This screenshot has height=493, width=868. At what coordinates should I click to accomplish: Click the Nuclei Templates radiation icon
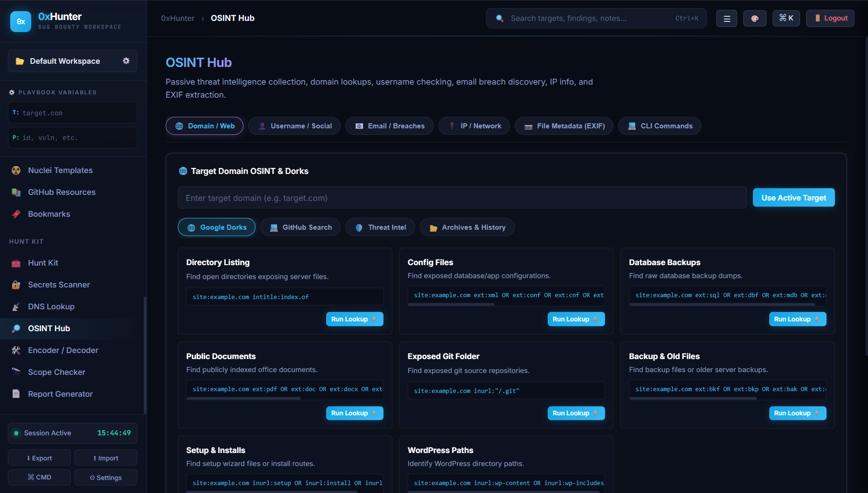coord(16,170)
